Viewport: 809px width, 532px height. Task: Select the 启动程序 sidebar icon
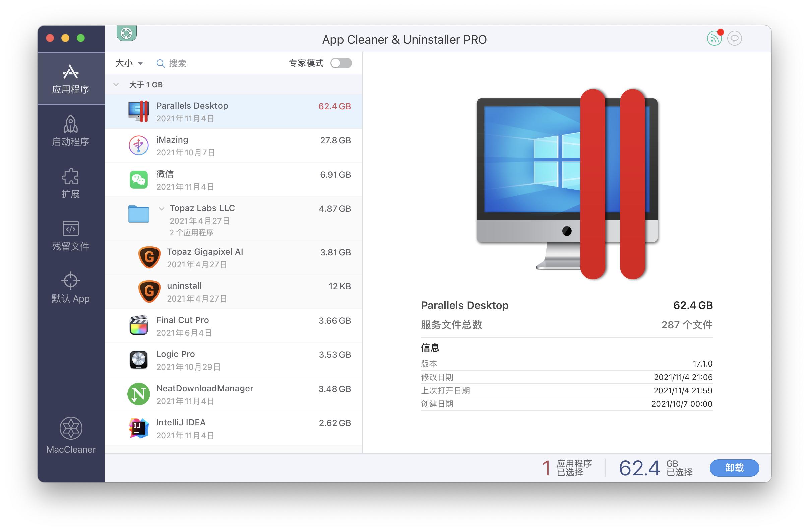[70, 131]
